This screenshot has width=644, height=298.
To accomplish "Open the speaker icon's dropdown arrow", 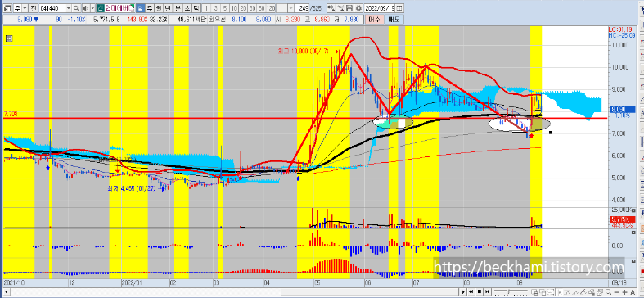I will 92,8.
